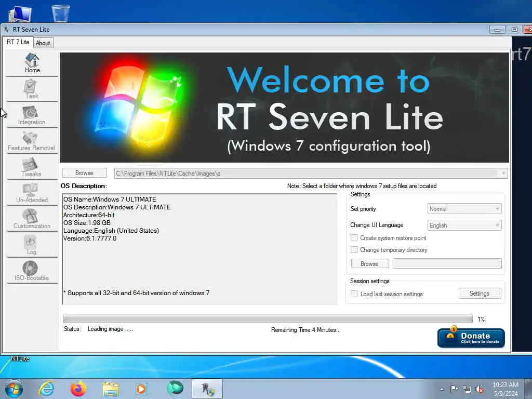Check Load last session settings
This screenshot has width=532, height=399.
click(354, 294)
